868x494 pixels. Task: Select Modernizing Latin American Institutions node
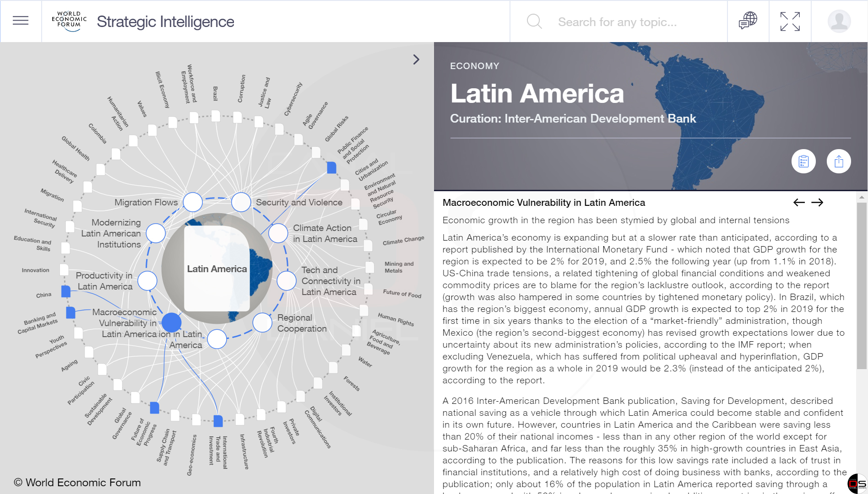point(156,233)
